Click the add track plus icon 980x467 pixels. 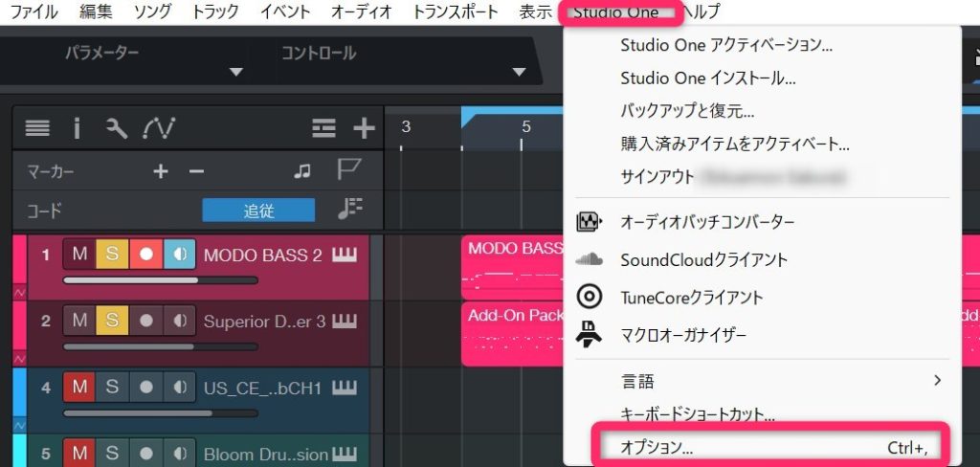point(364,128)
